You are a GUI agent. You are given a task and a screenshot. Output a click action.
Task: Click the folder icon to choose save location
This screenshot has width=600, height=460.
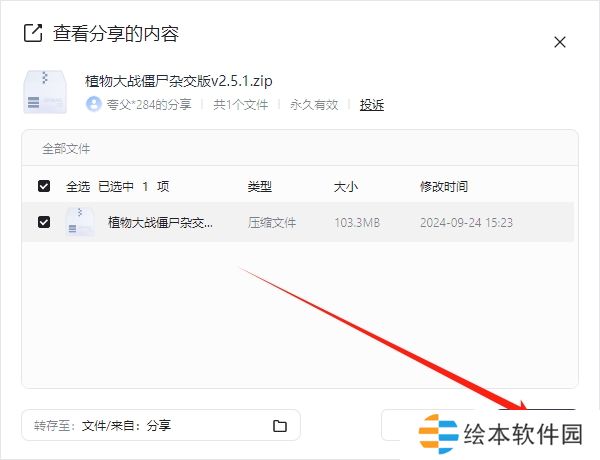[x=280, y=426]
